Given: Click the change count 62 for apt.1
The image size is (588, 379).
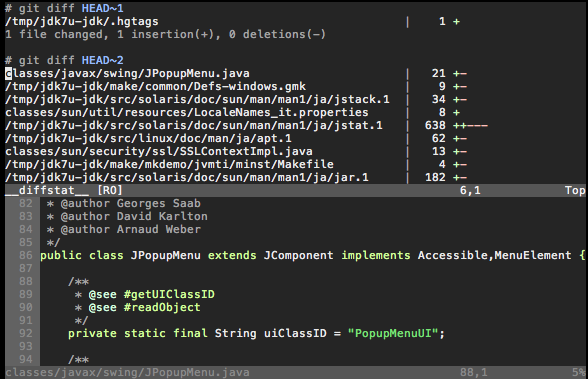Looking at the screenshot, I should point(438,138).
